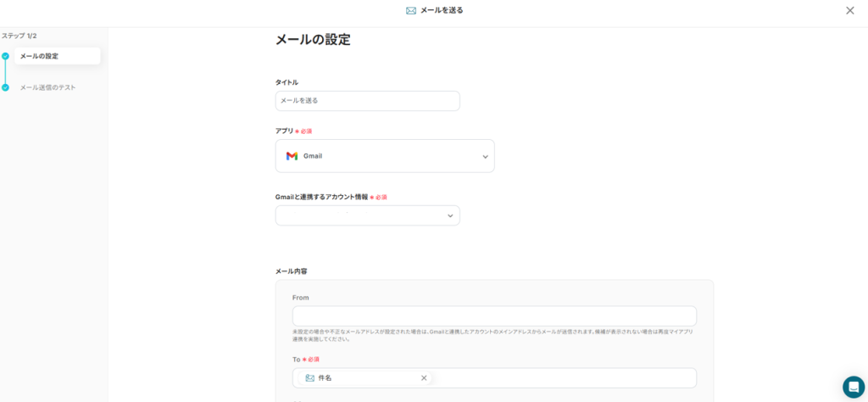Click the step 1 checkmark circle

coord(5,56)
